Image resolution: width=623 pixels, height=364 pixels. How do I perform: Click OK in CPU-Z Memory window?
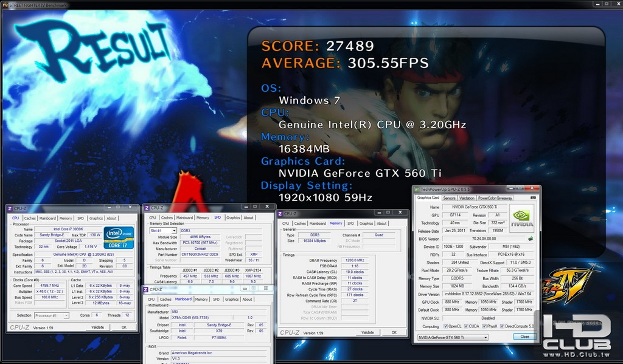tap(394, 332)
